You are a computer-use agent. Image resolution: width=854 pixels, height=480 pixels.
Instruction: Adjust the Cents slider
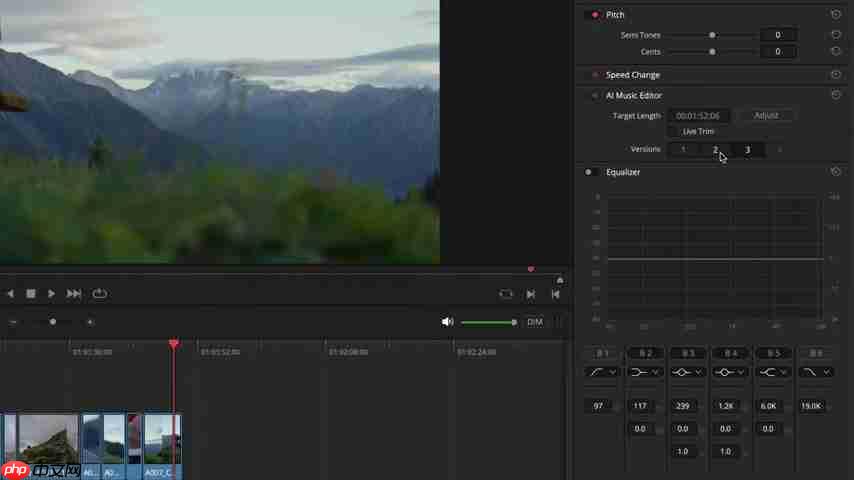coord(712,52)
